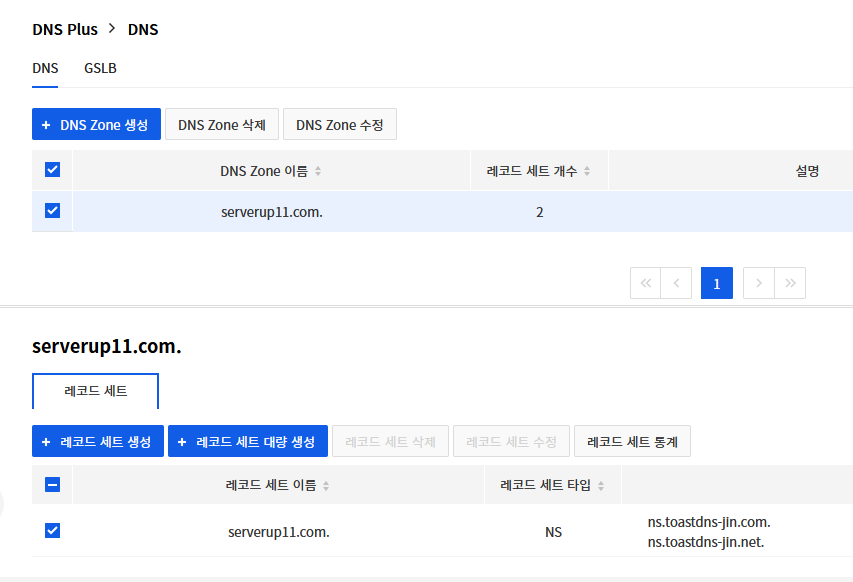Click the 레코드 세트 통계 button
Screen dimensions: 853x582
[x=632, y=440]
